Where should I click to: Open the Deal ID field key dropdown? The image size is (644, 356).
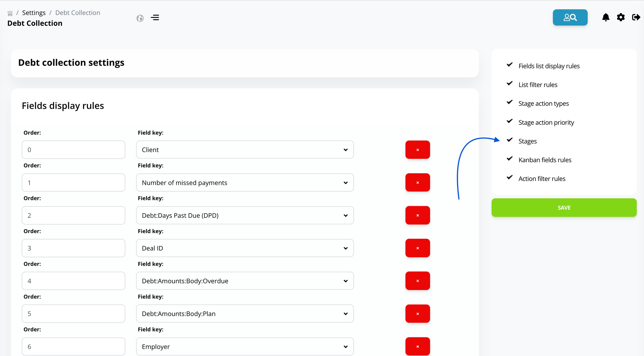point(245,248)
